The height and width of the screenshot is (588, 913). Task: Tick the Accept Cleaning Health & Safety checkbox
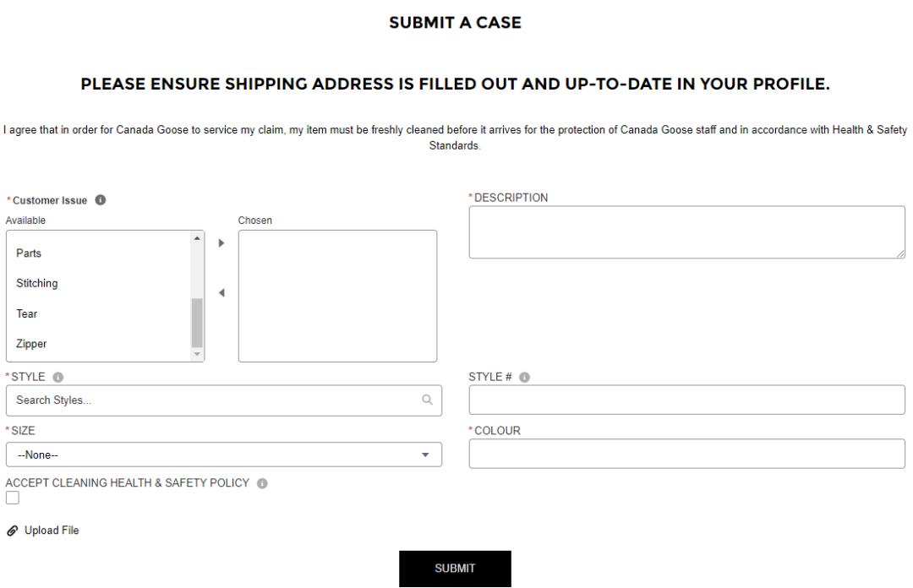pos(12,498)
